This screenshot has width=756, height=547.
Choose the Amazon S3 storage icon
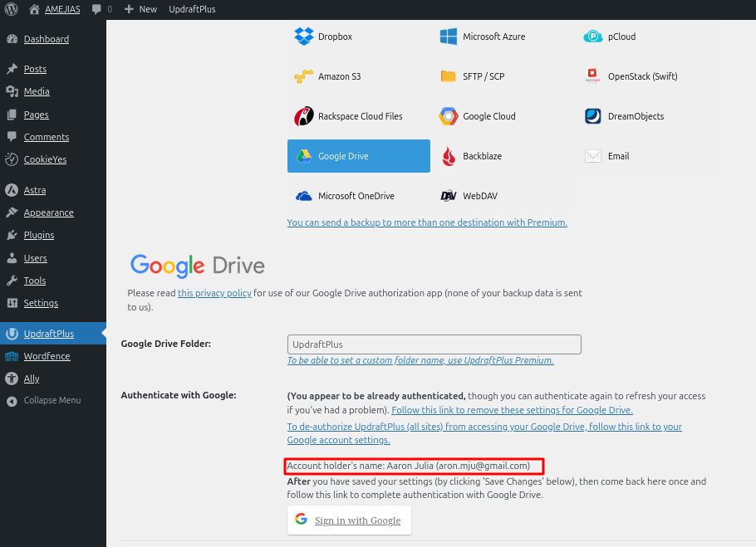pyautogui.click(x=303, y=76)
